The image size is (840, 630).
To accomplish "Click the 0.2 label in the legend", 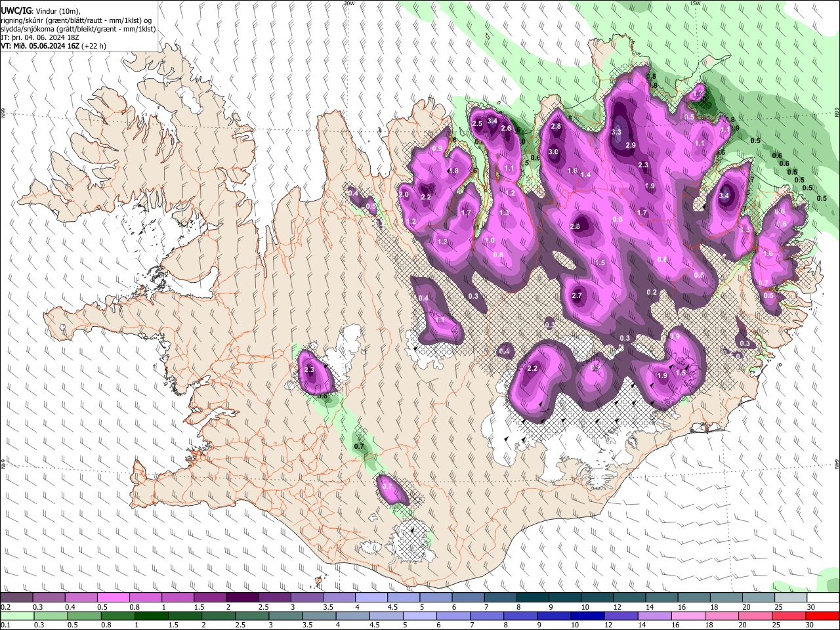I will [5, 607].
